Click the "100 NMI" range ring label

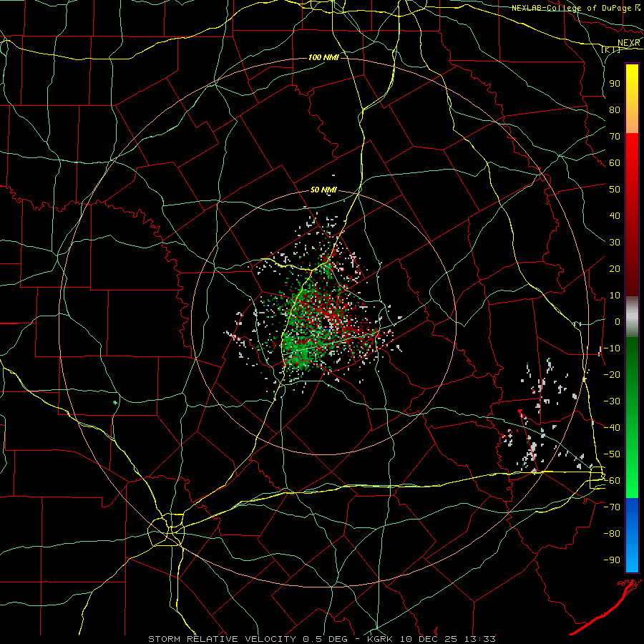pos(323,57)
